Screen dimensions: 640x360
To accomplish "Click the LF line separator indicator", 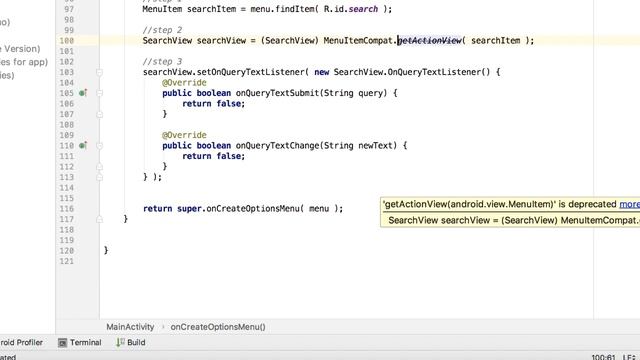I will click(629, 357).
